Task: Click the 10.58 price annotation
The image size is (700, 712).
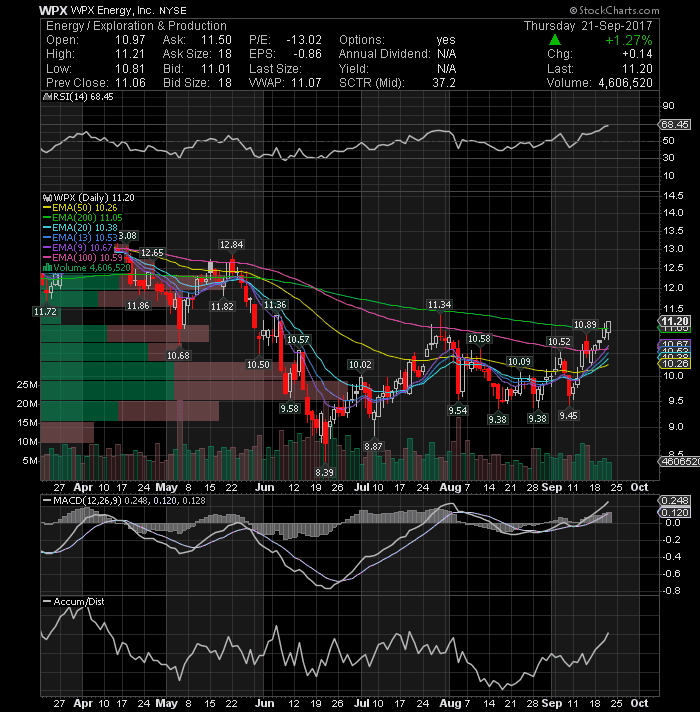Action: (479, 339)
